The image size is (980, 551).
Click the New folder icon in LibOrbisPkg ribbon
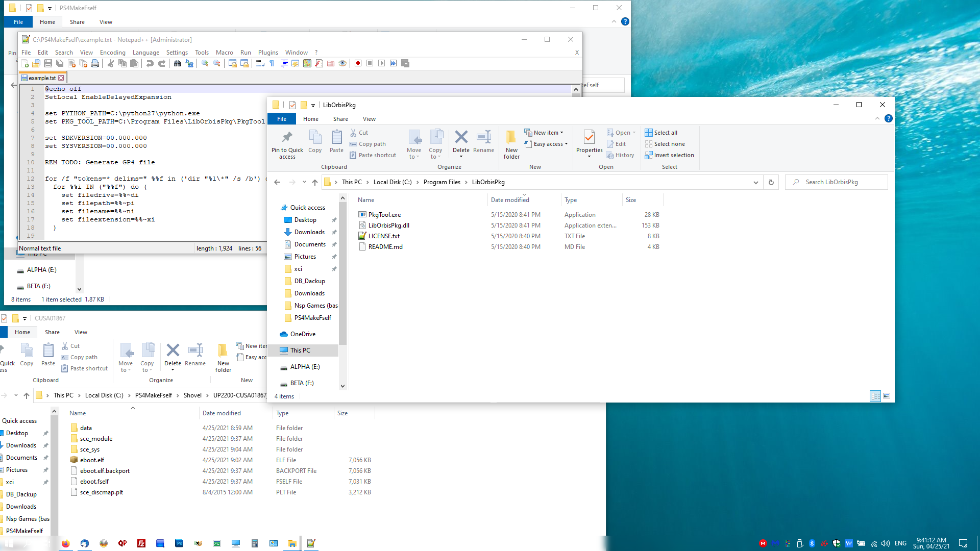[511, 144]
